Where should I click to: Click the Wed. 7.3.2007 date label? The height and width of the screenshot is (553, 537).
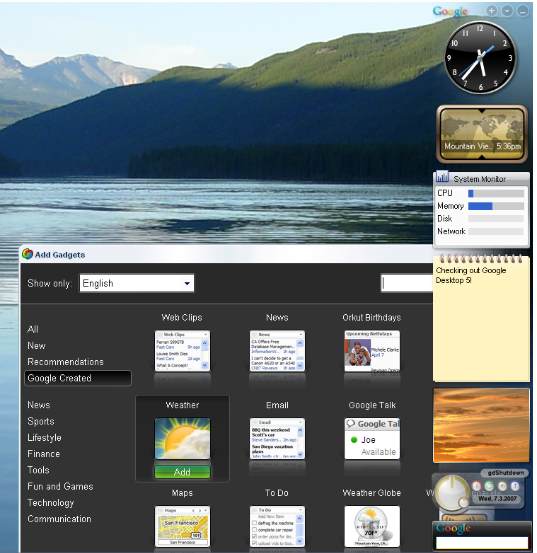tap(497, 499)
